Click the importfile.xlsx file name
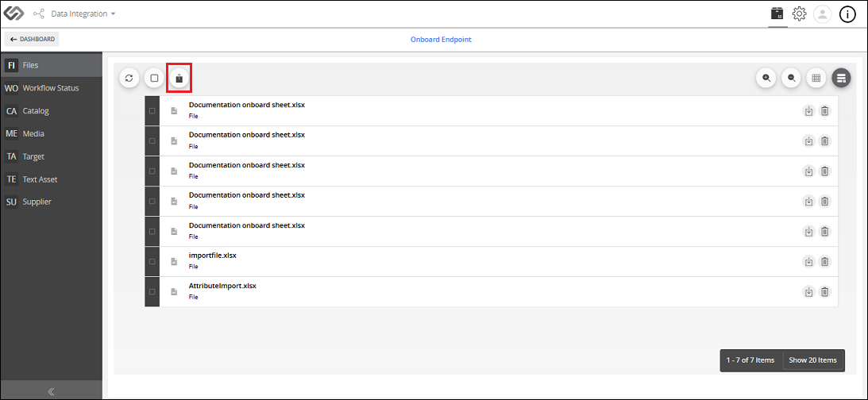 pos(213,256)
